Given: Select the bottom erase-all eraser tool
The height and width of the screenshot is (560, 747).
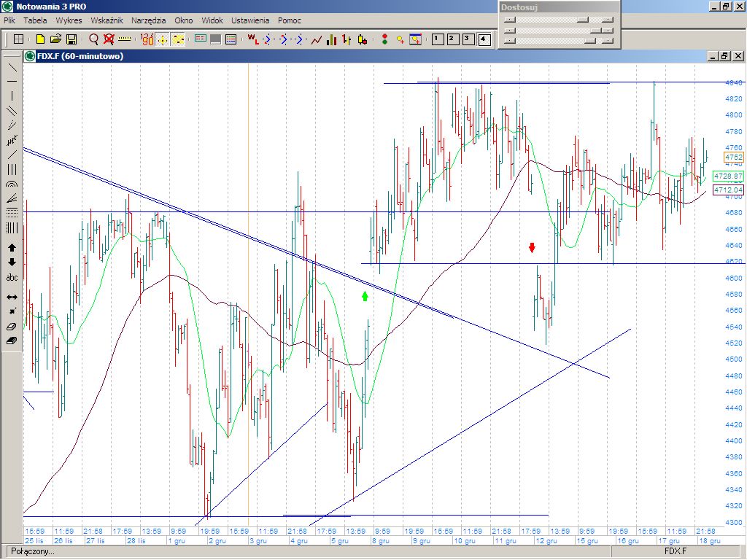Looking at the screenshot, I should point(12,341).
